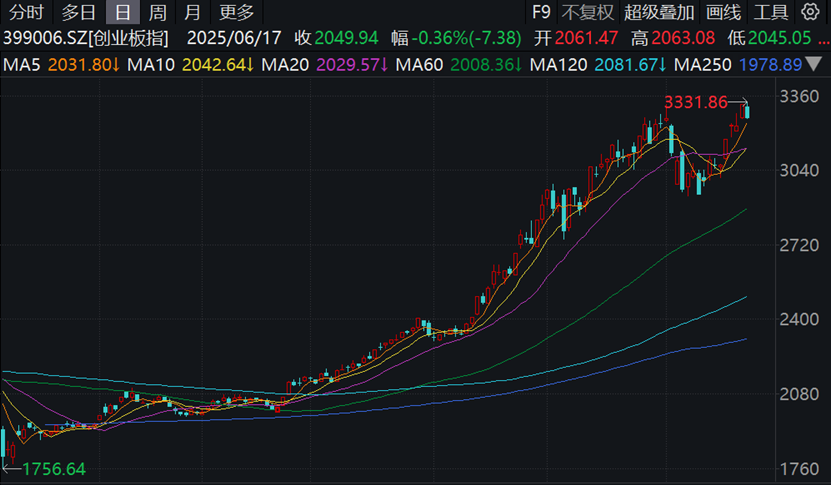Viewport: 831px width, 485px height.
Task: Open the 不复权 adjustment dropdown
Action: 587,13
